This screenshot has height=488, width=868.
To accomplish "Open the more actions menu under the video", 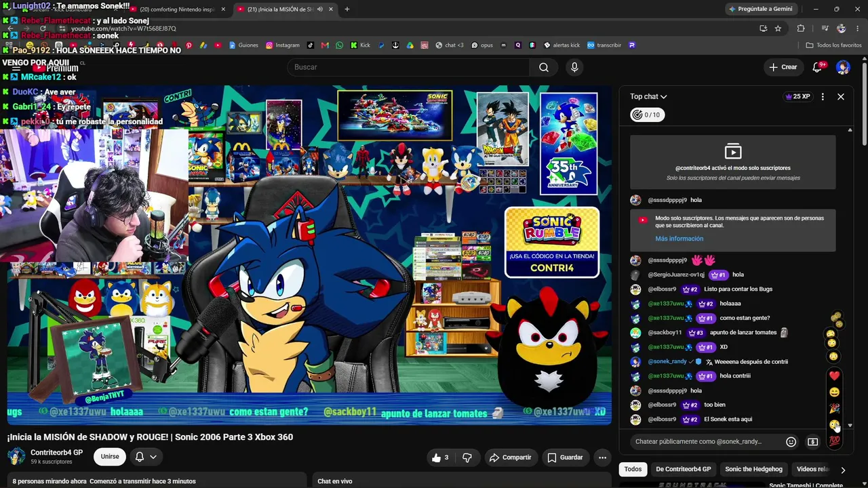I will point(602,457).
